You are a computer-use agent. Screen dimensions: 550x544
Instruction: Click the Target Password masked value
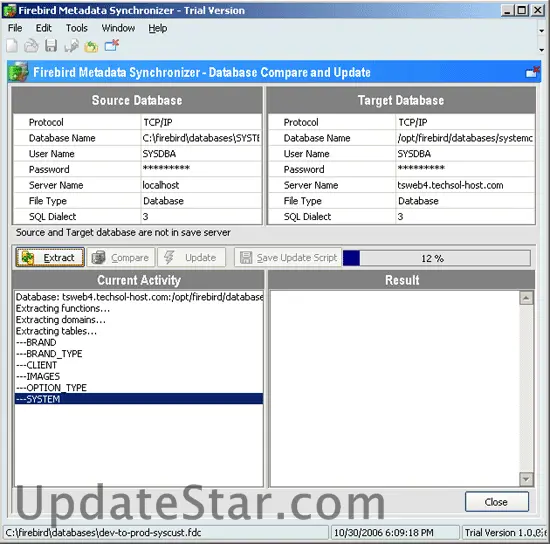tap(465, 169)
